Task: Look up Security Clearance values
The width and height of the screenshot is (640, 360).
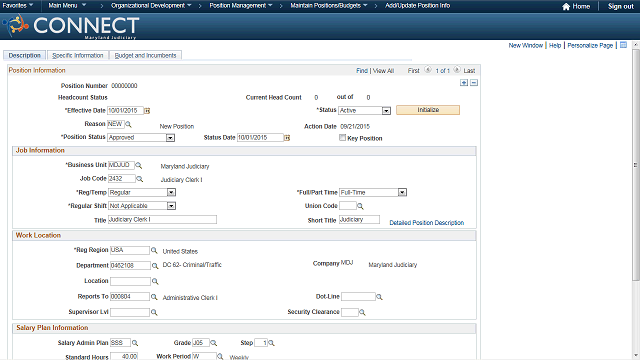Action: point(362,312)
